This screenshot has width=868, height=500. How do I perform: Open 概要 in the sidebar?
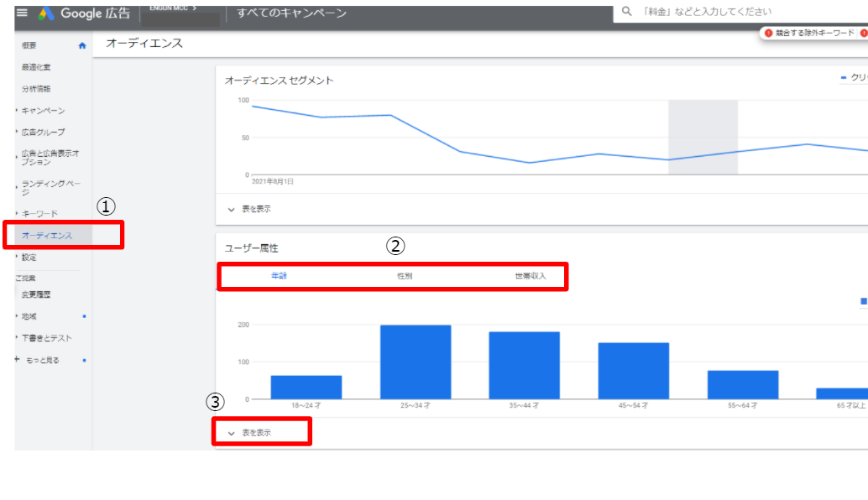29,45
